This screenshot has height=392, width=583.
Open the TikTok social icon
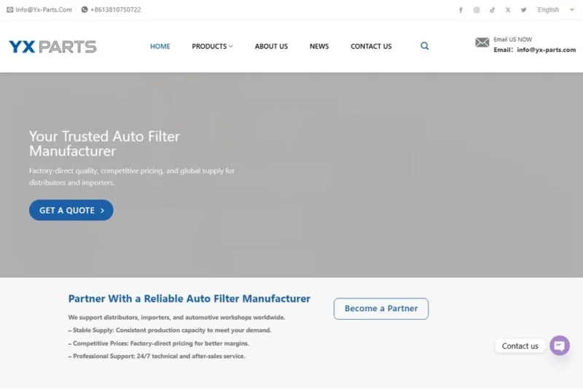493,10
